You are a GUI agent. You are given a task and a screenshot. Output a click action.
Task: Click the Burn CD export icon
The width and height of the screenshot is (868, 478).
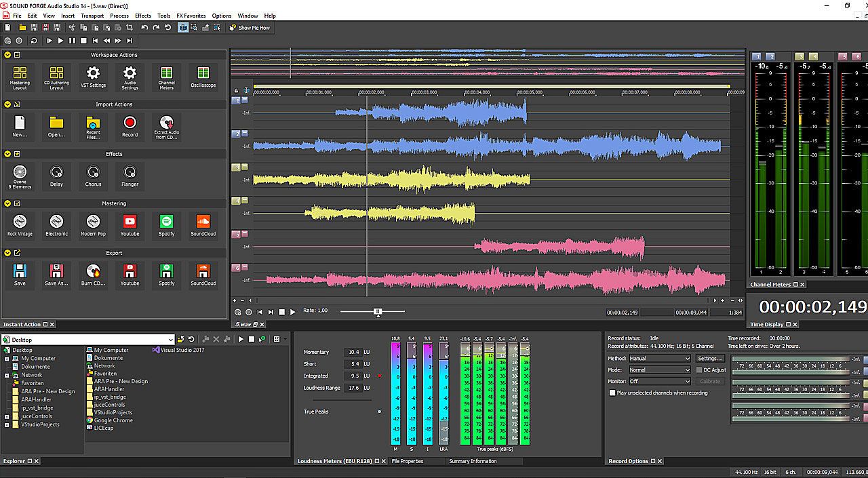point(93,272)
